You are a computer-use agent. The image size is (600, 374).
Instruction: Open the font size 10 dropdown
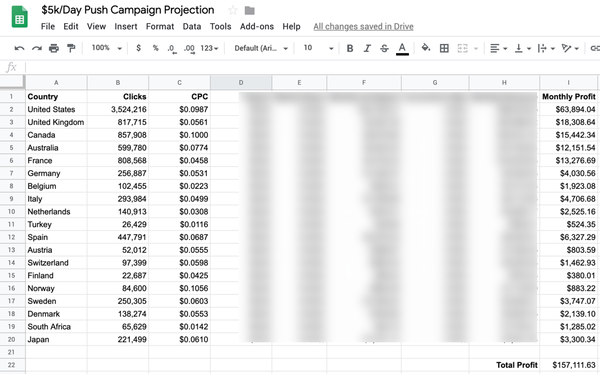318,48
